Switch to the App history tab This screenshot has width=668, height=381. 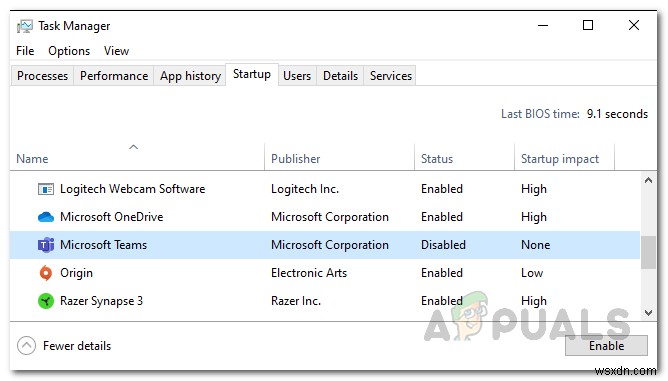coord(190,76)
